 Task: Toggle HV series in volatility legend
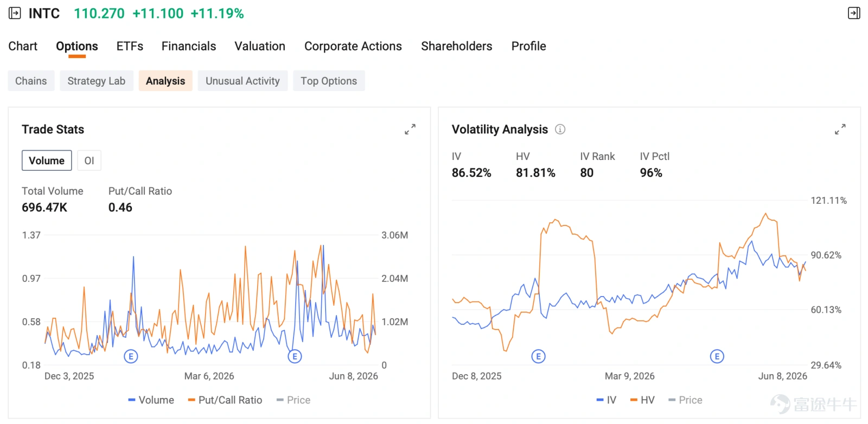tap(642, 400)
